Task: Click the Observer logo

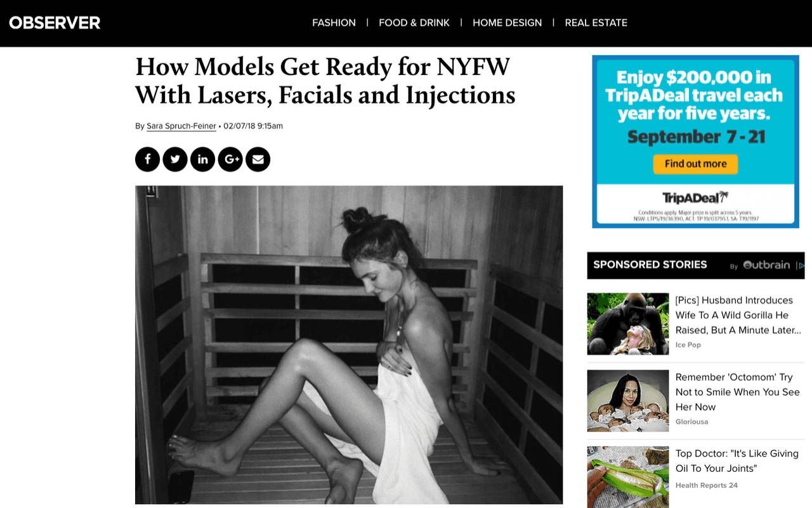Action: coord(55,23)
